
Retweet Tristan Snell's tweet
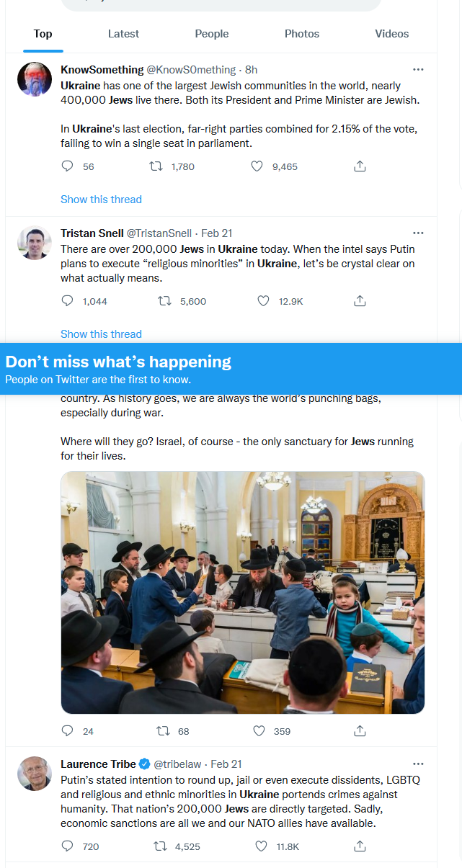[x=164, y=301]
